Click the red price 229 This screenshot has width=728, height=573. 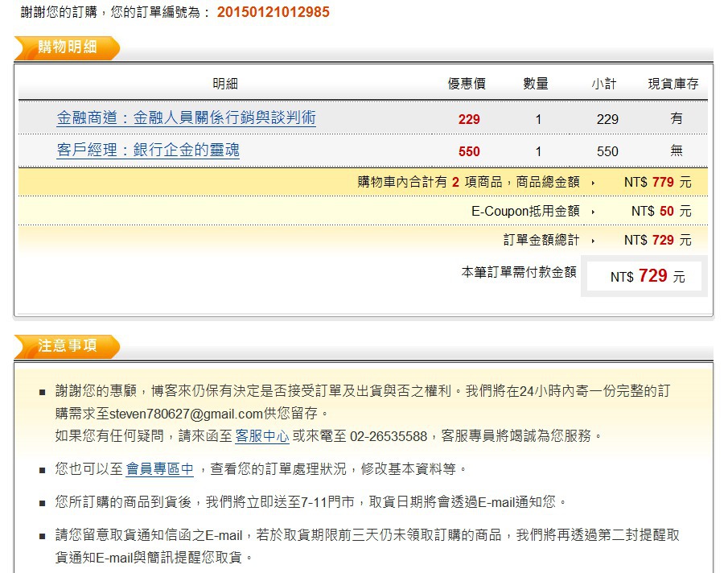coord(469,119)
